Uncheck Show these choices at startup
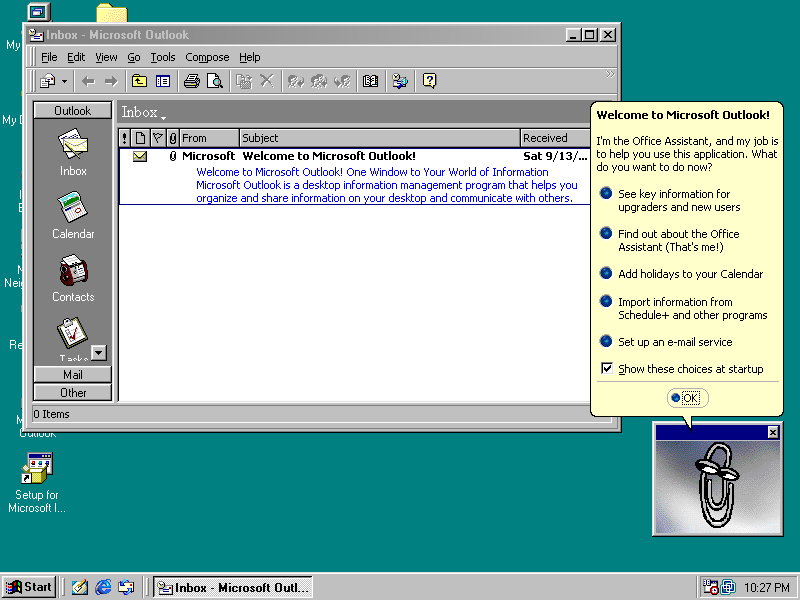 607,368
